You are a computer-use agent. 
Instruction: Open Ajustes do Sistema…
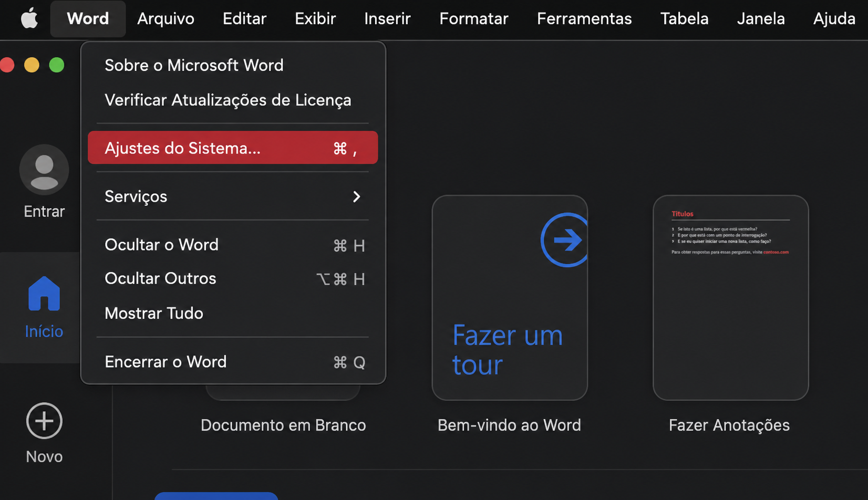pos(233,148)
